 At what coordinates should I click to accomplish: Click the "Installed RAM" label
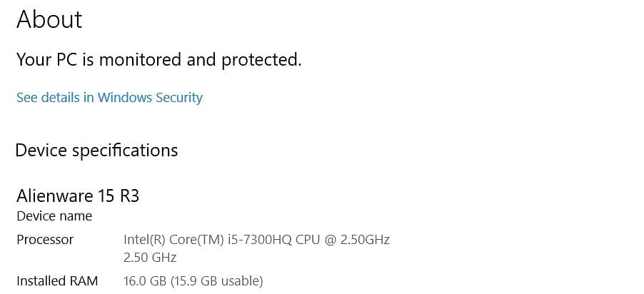click(x=57, y=281)
